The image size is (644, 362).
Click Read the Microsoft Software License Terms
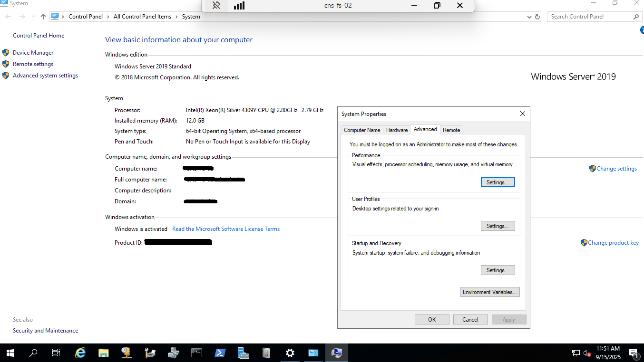click(x=226, y=229)
